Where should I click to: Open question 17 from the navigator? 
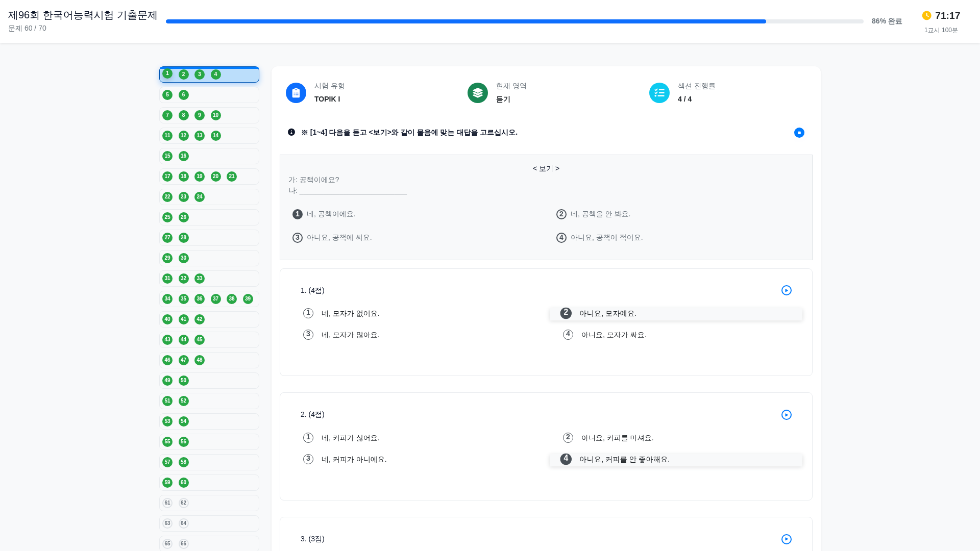tap(167, 177)
